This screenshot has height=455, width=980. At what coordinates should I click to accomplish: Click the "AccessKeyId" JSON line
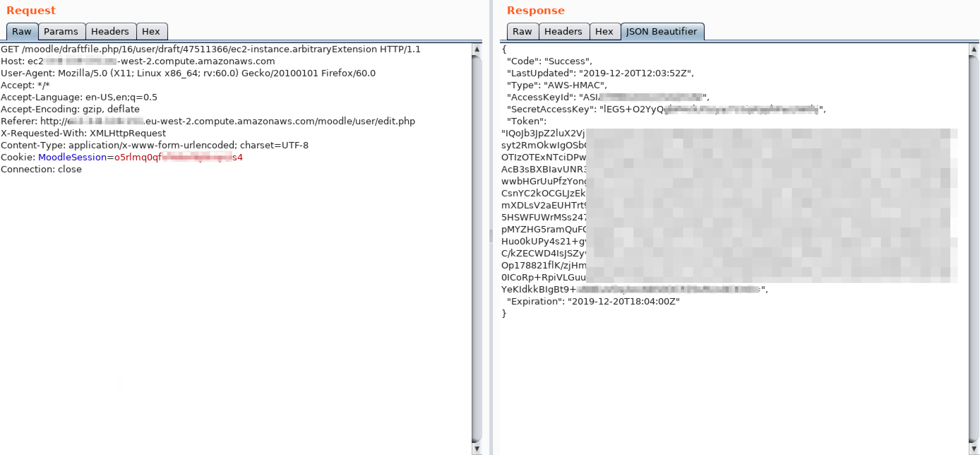click(608, 97)
